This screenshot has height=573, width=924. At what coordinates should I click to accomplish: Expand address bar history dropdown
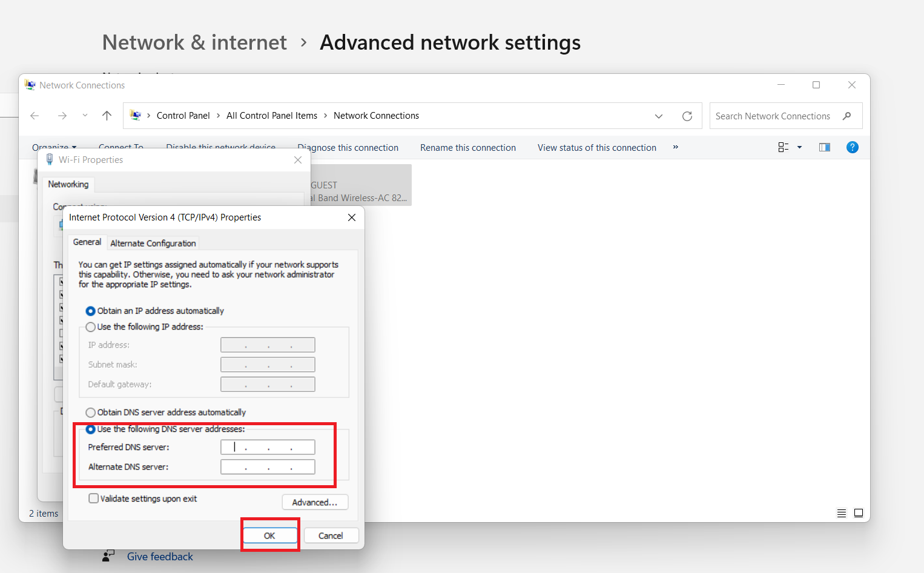pyautogui.click(x=659, y=116)
